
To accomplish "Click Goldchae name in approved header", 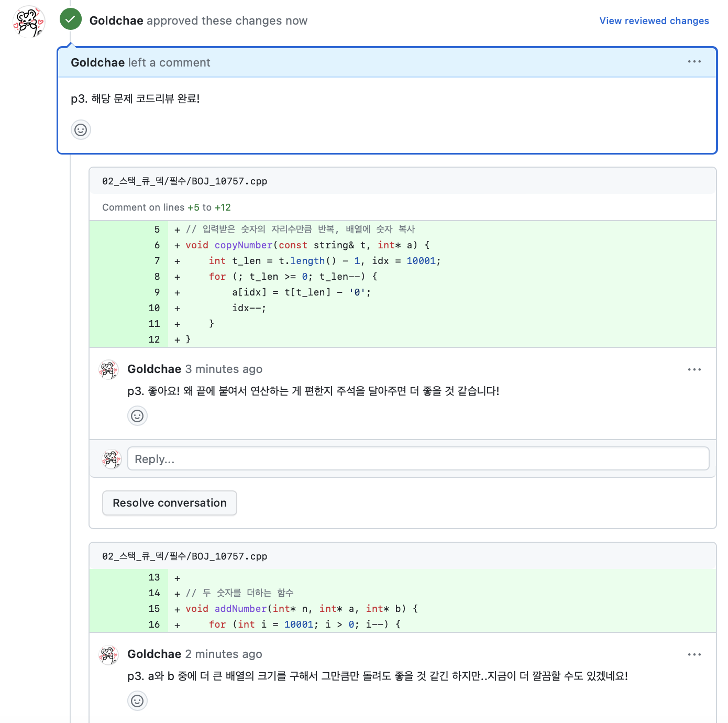I will (116, 21).
